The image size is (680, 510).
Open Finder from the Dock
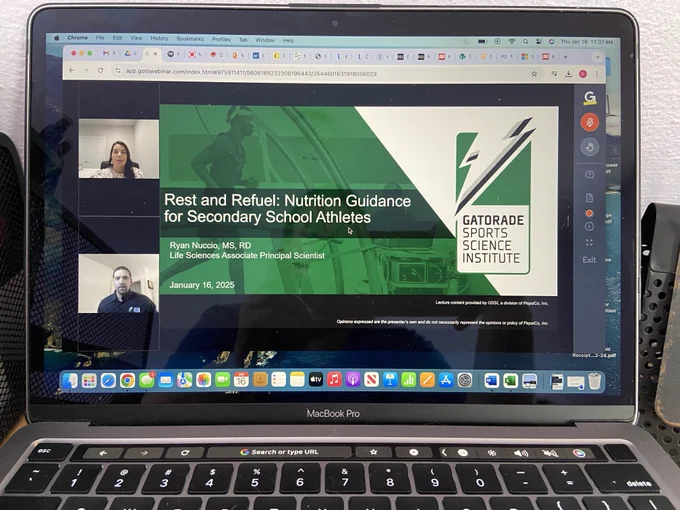point(70,380)
